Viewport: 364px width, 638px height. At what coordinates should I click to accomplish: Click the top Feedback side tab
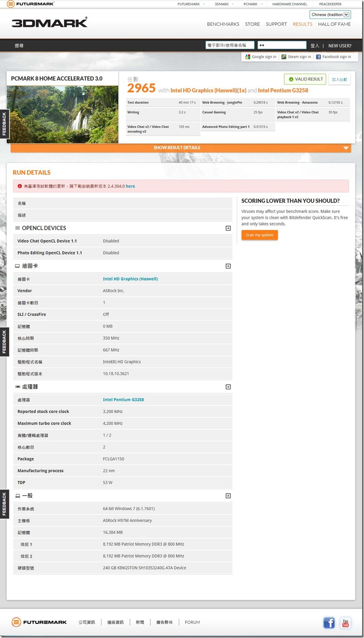[x=5, y=124]
